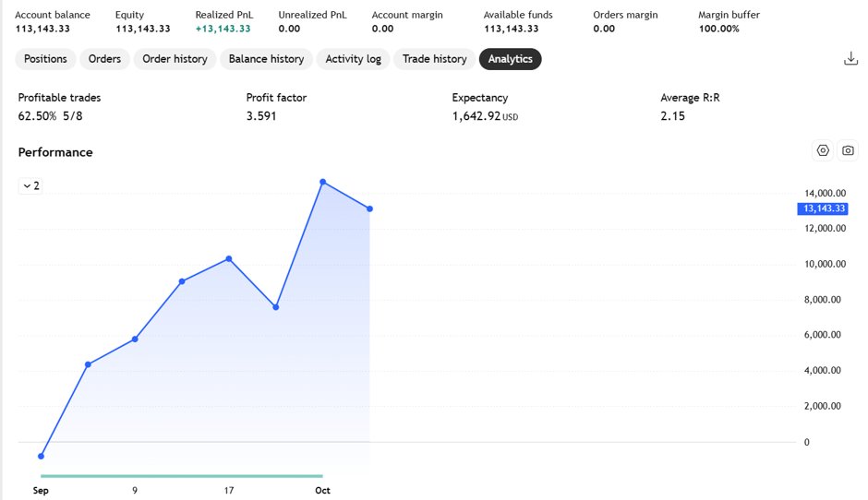Select the Balance history tab

coord(266,59)
